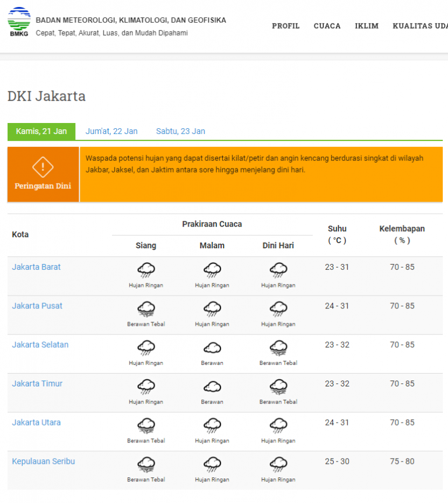This screenshot has width=448, height=503.
Task: Click Jakarta Selatan Malam cloudy icon
Action: coord(212,349)
